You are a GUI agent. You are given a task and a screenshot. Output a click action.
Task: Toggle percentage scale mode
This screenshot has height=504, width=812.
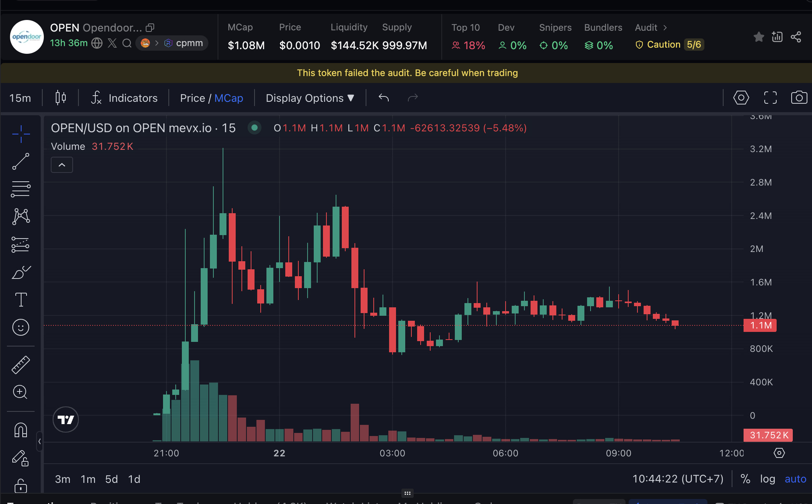click(x=745, y=479)
